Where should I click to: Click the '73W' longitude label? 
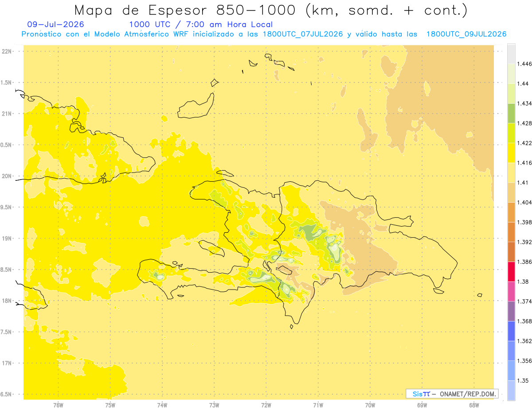pos(214,405)
